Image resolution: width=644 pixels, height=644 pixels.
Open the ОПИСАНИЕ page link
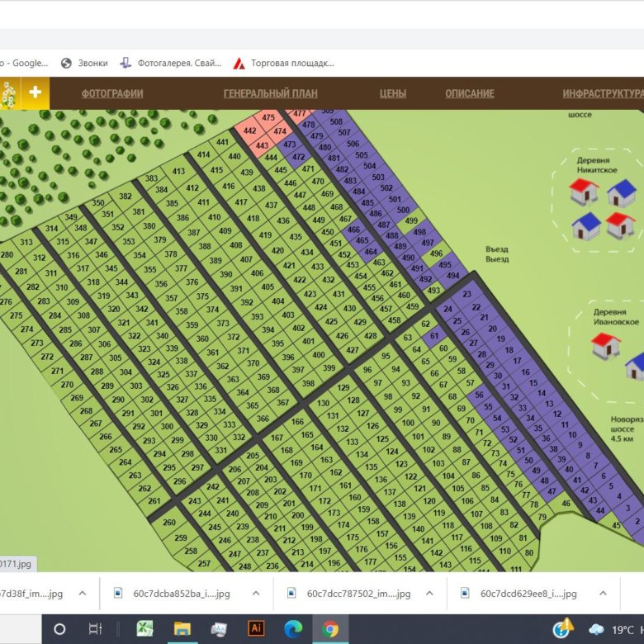point(469,93)
